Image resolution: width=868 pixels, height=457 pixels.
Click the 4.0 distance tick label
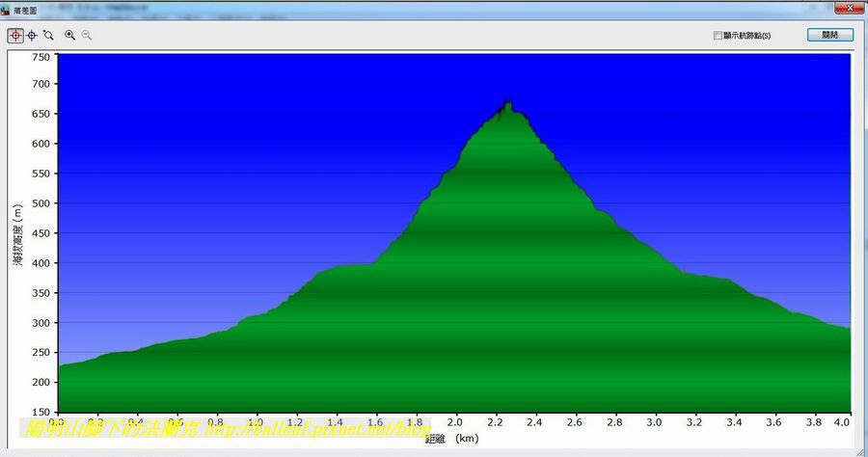(842, 422)
